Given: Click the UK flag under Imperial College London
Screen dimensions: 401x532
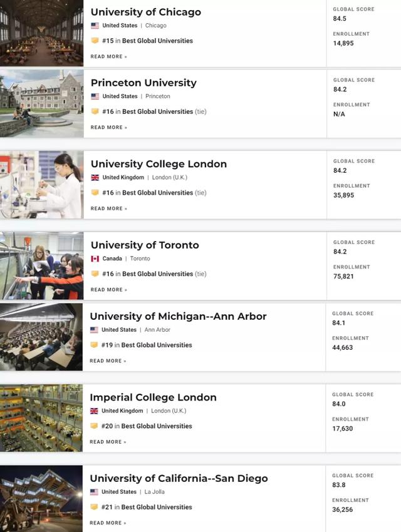Looking at the screenshot, I should (x=94, y=411).
